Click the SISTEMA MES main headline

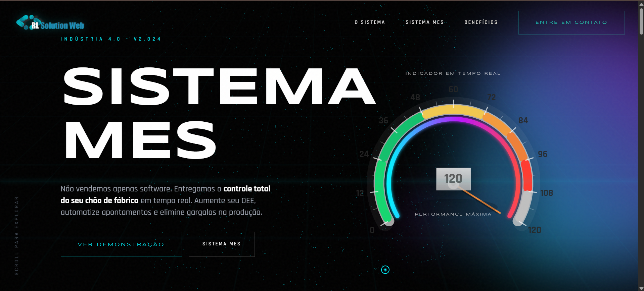pos(220,113)
